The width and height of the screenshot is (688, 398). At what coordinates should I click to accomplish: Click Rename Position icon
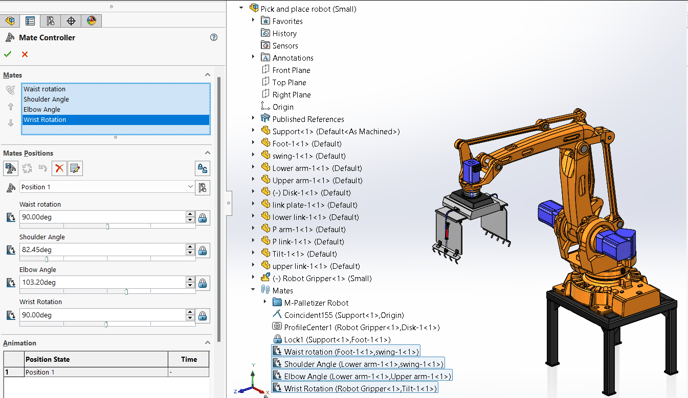click(x=75, y=168)
